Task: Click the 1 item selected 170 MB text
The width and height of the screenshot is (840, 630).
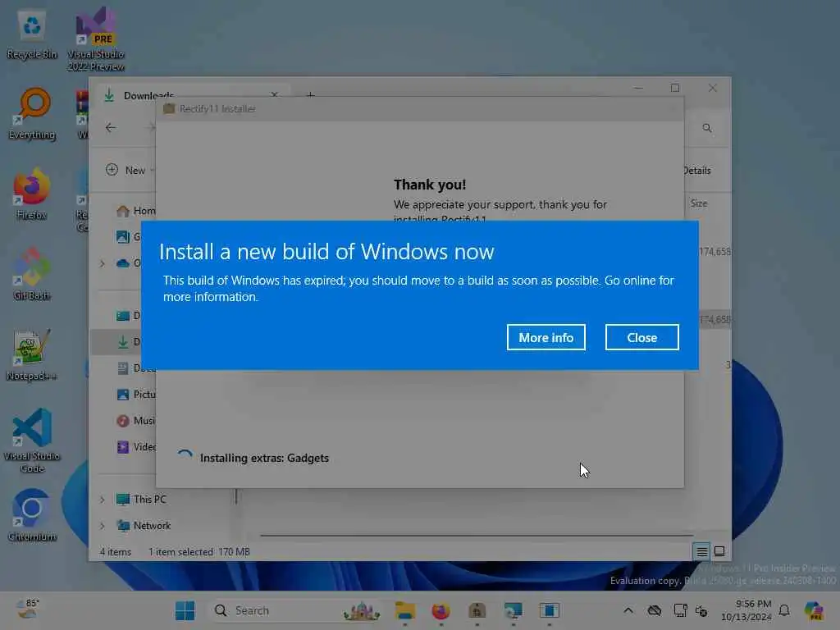Action: pos(199,552)
